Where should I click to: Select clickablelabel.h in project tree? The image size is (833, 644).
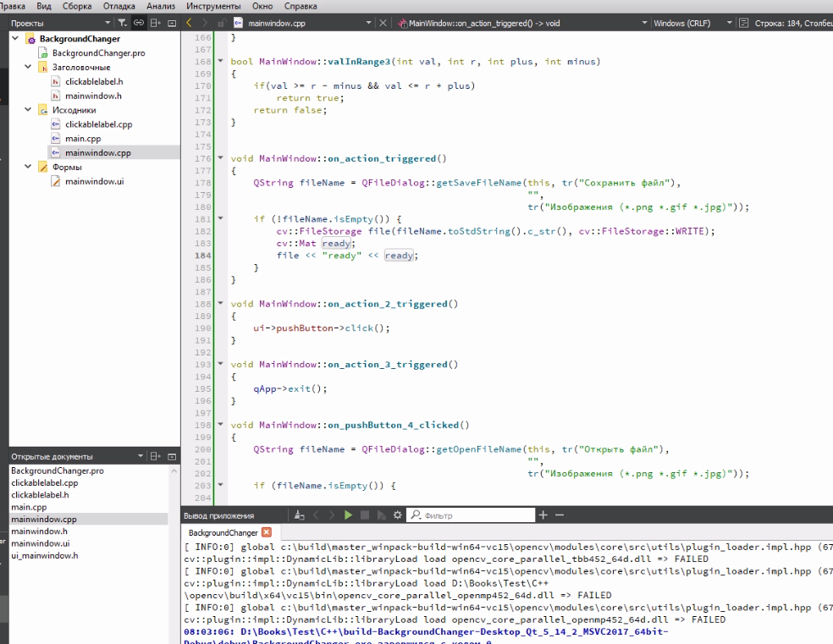pos(94,81)
